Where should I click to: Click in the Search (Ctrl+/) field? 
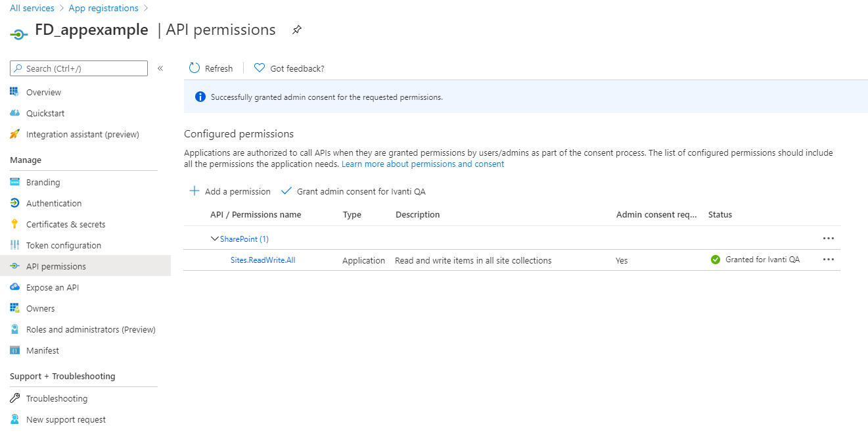[x=82, y=68]
